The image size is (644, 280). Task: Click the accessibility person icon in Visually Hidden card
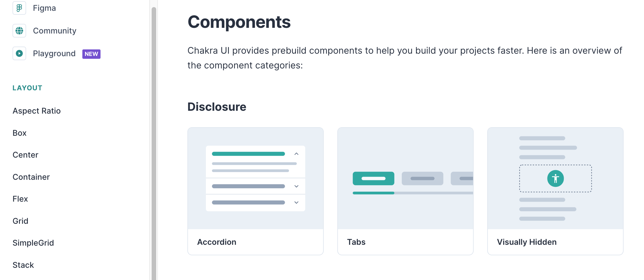click(555, 179)
